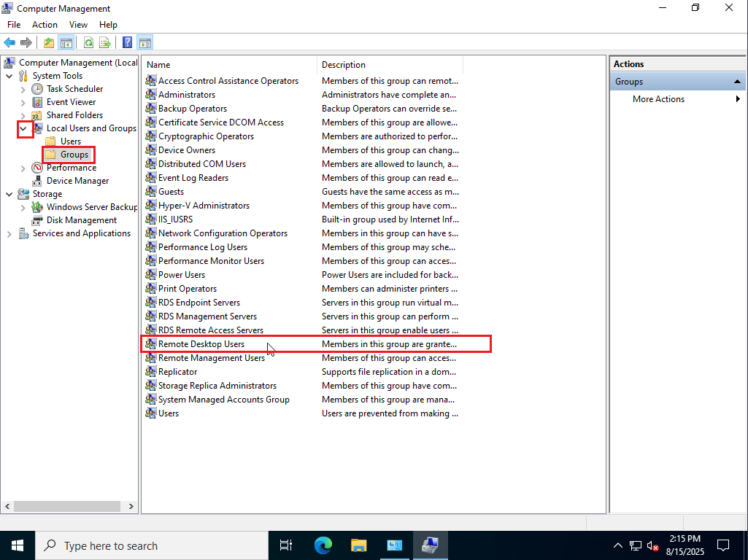Click the Back arrow toolbar icon
The image size is (748, 560).
pyautogui.click(x=9, y=43)
